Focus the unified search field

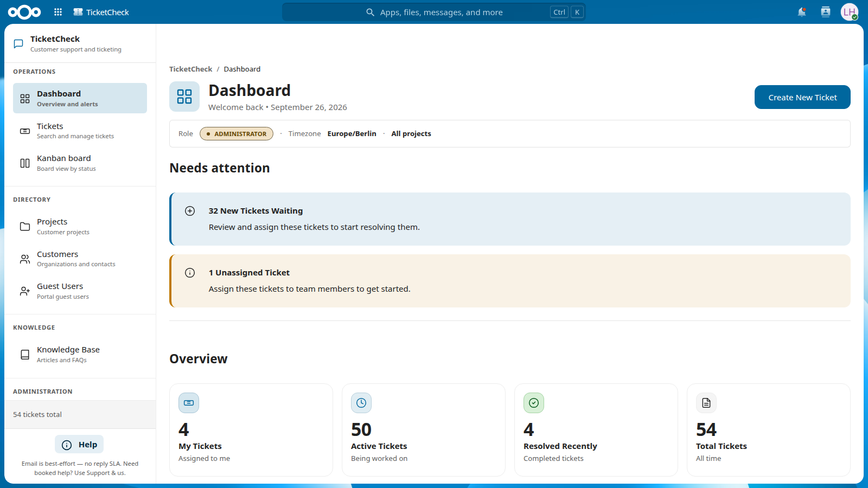point(434,12)
